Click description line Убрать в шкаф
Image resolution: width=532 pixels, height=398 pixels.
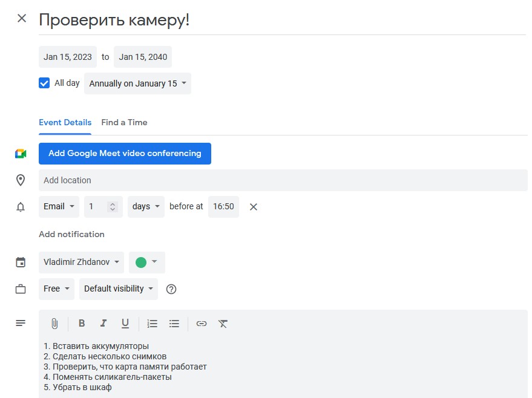[x=82, y=387]
